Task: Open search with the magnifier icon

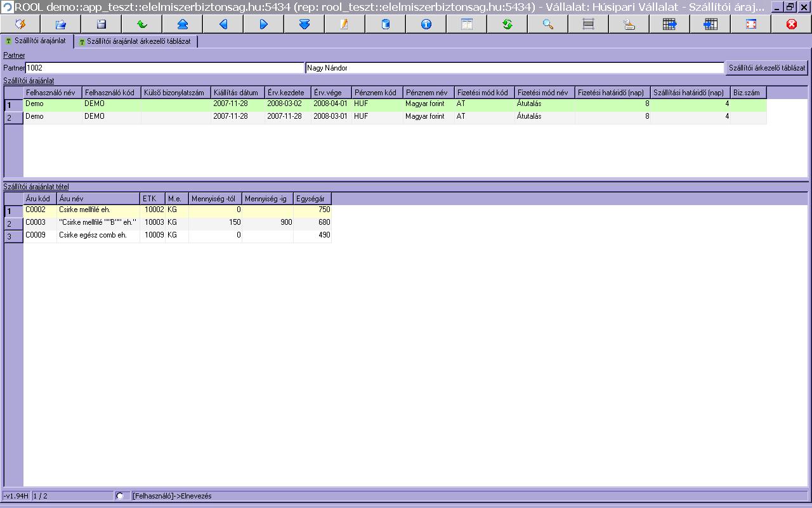Action: coord(548,24)
